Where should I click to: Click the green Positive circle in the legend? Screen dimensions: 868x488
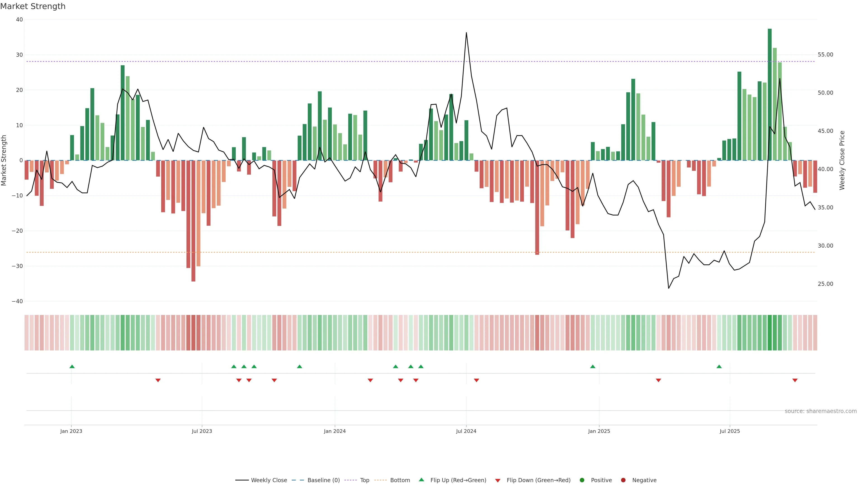tap(582, 480)
